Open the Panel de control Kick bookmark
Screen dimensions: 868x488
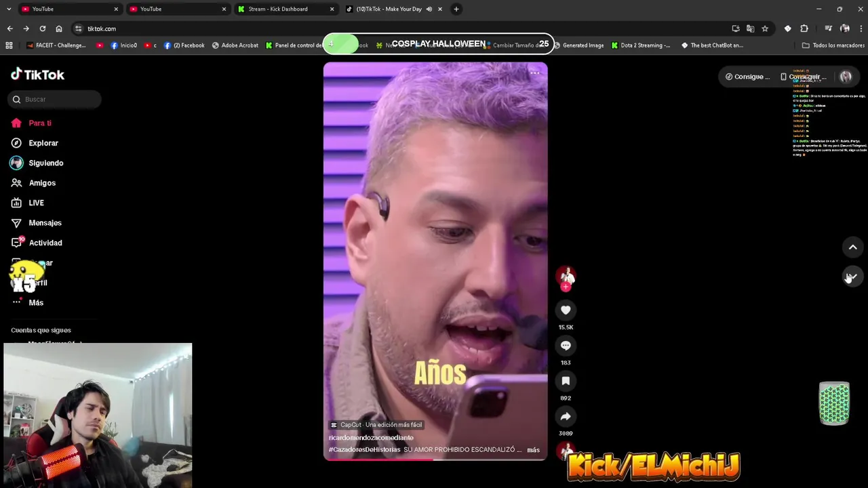294,45
